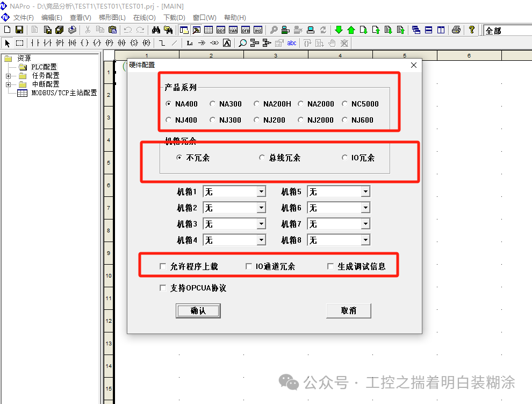Select the dashed rectangle selection tool

pos(20,43)
